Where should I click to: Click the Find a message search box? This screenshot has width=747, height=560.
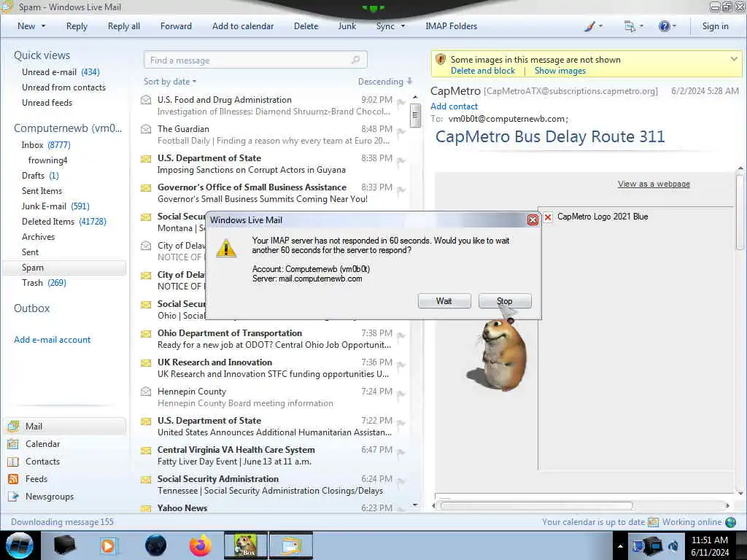pyautogui.click(x=255, y=60)
